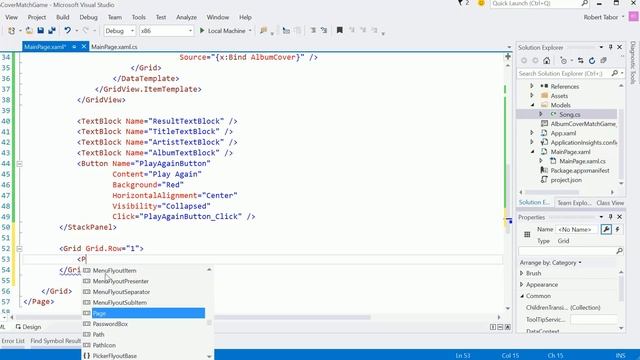Open the Debug menu

coord(88,17)
